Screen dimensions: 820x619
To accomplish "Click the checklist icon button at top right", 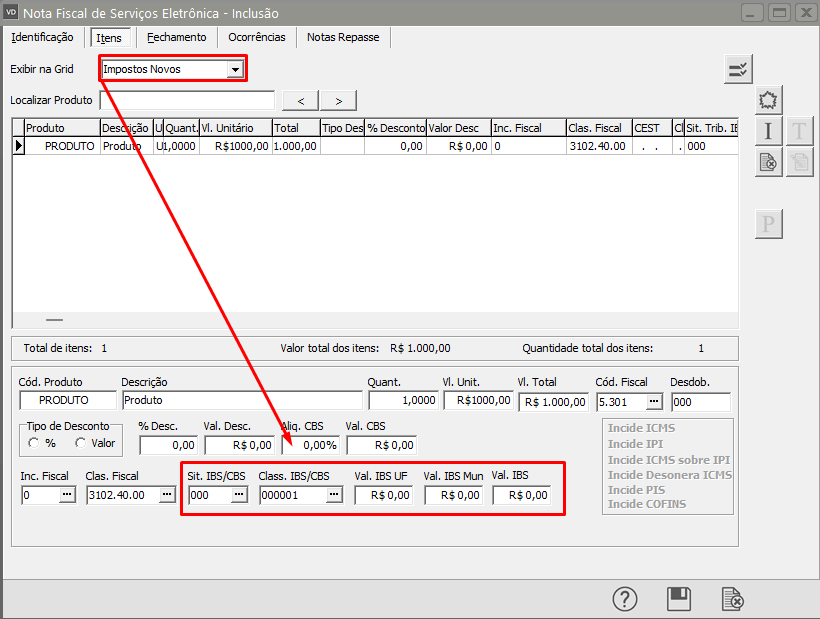I will [739, 69].
